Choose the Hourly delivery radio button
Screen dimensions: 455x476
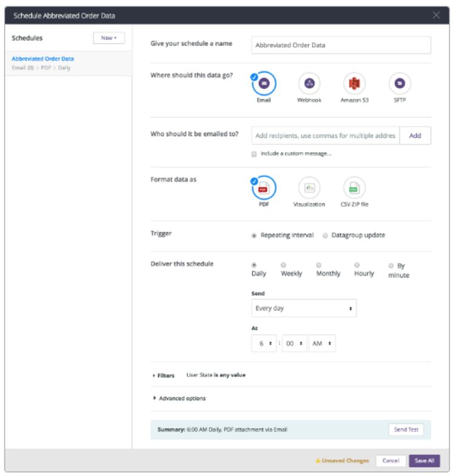[x=357, y=265]
